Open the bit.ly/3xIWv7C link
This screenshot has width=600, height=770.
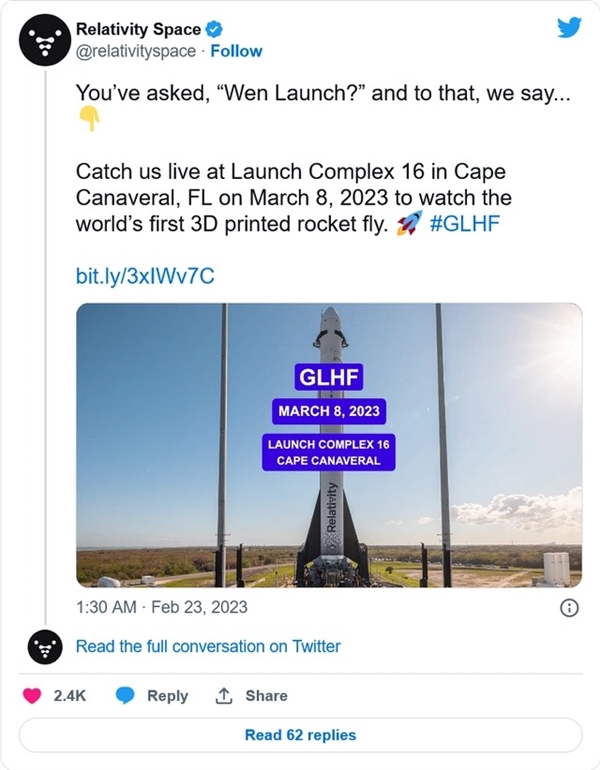(x=144, y=275)
